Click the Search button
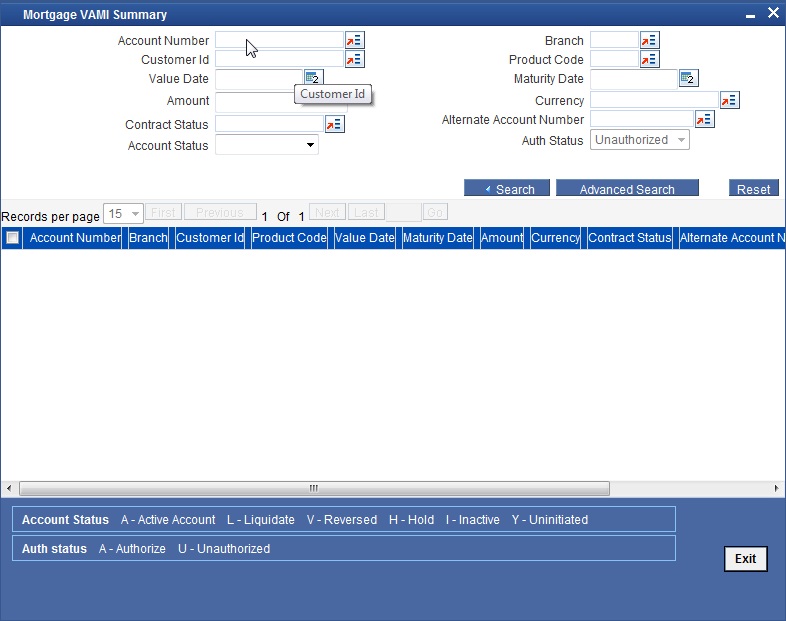786x621 pixels. pyautogui.click(x=507, y=188)
